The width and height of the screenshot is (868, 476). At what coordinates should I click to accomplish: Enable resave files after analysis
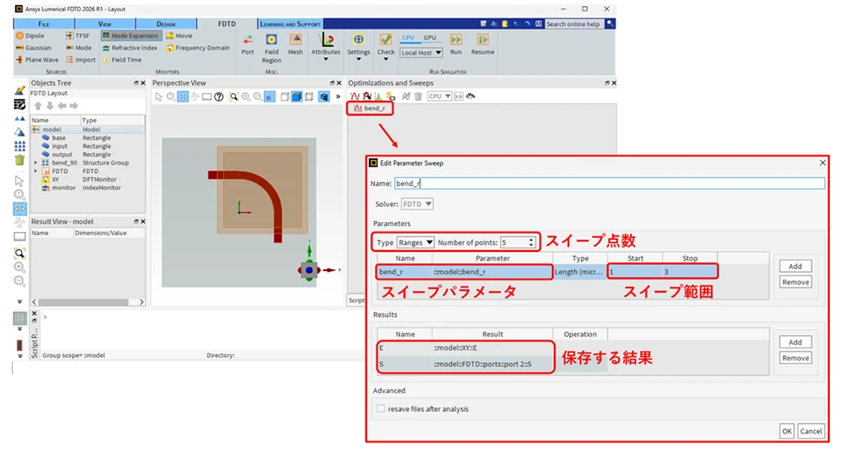(381, 408)
